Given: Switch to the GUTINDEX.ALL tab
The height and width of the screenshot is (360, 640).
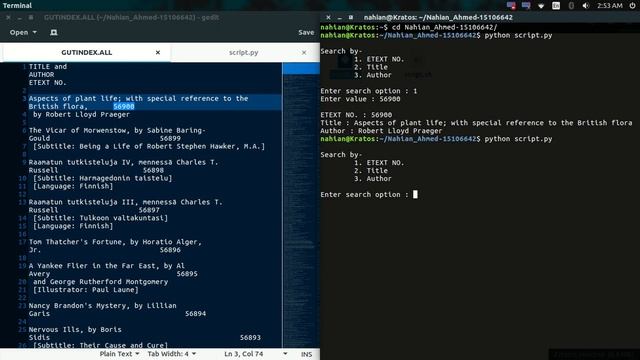Looking at the screenshot, I should (87, 52).
